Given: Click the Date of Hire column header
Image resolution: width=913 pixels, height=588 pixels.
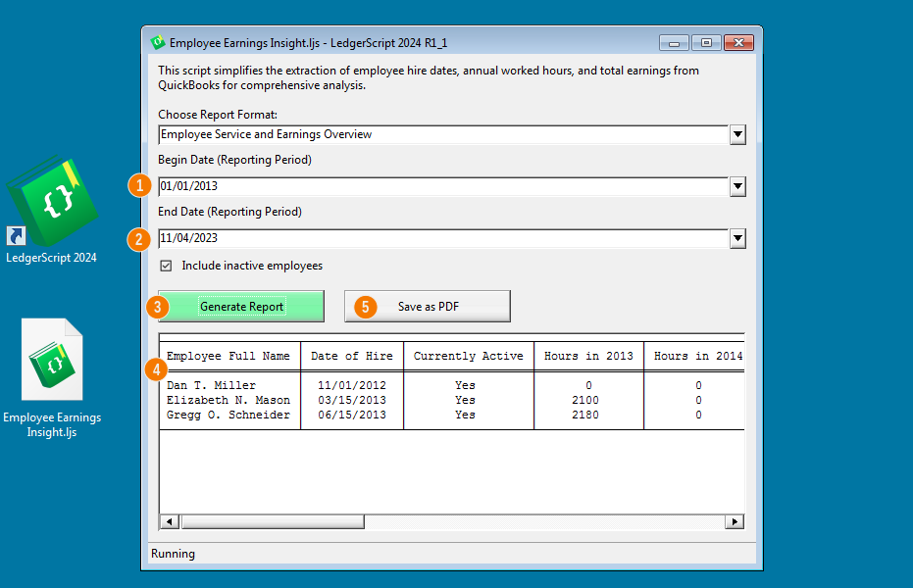Looking at the screenshot, I should tap(351, 356).
